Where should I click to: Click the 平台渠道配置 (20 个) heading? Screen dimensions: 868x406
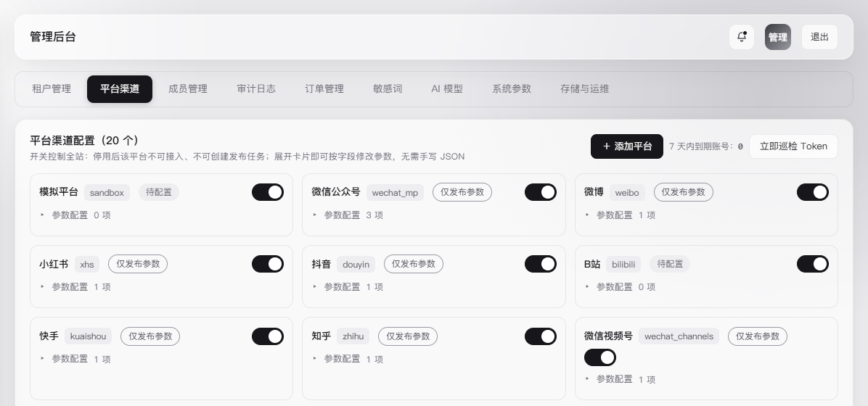pyautogui.click(x=84, y=141)
